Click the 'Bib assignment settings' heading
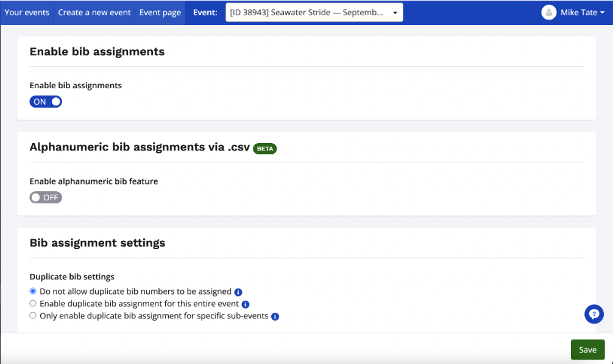The height and width of the screenshot is (364, 613). [x=97, y=243]
